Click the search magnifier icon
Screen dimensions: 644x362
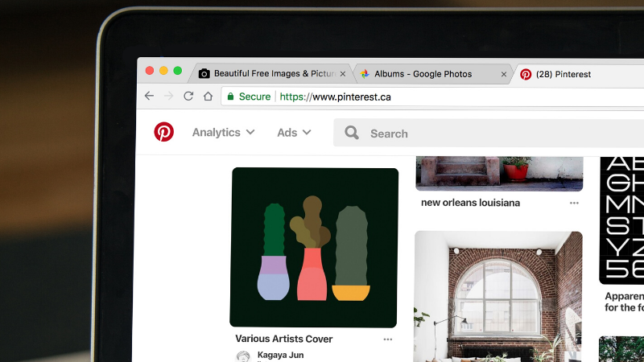point(352,133)
